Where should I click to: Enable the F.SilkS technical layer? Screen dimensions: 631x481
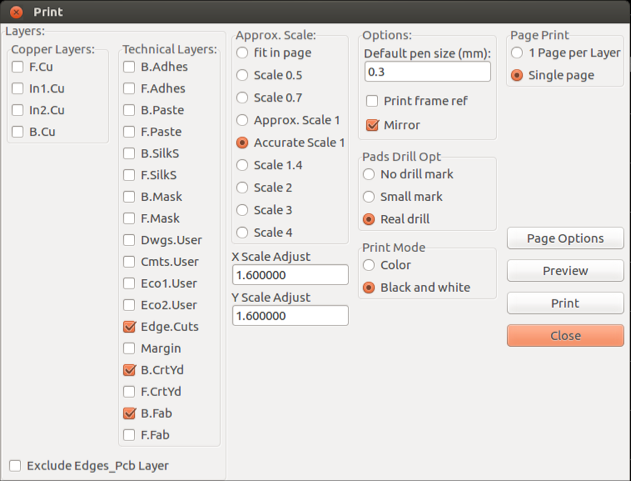pos(130,175)
